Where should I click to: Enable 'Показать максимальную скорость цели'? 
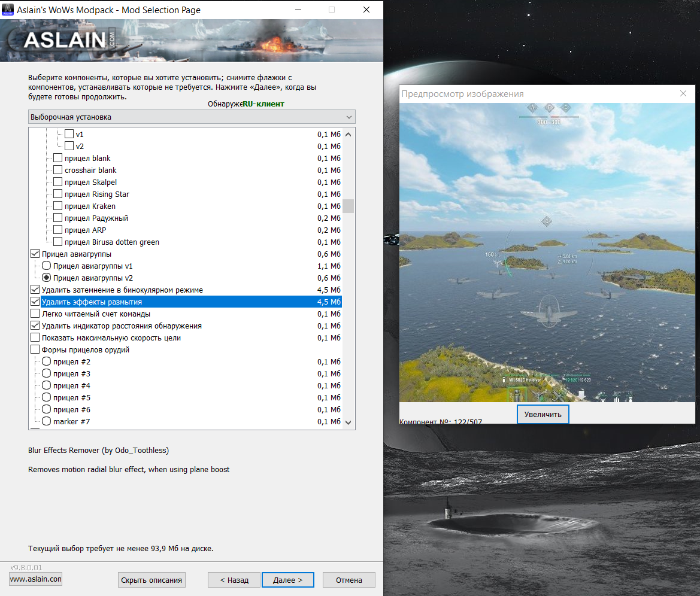[35, 337]
